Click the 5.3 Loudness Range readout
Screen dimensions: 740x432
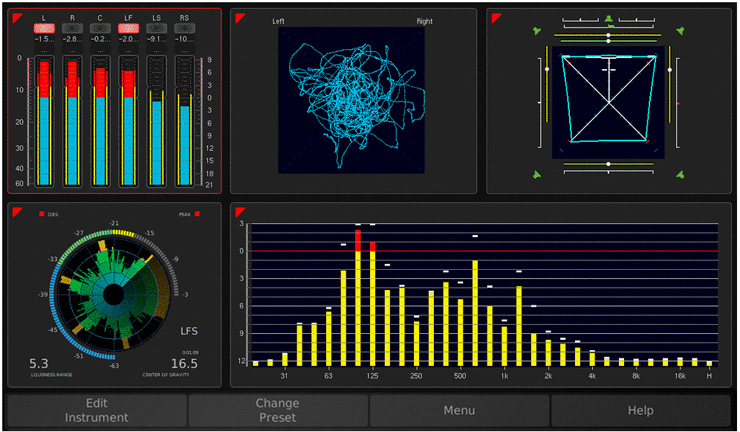pos(39,364)
